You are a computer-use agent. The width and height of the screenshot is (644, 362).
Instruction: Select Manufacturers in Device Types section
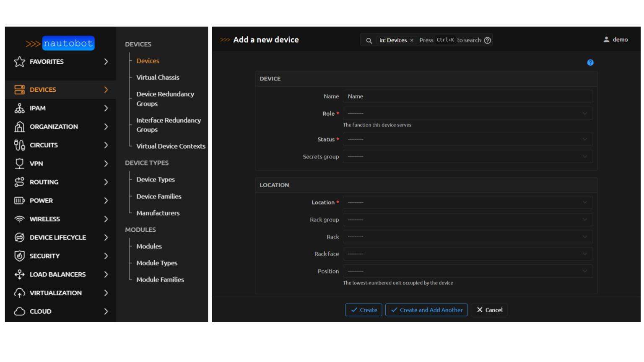[158, 213]
